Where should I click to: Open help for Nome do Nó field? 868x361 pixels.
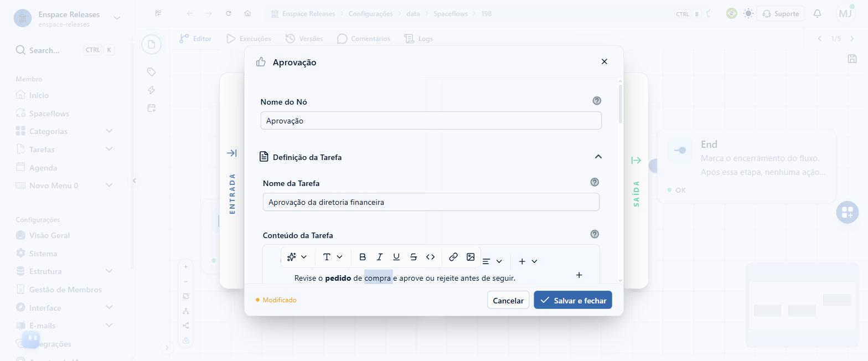tap(597, 101)
